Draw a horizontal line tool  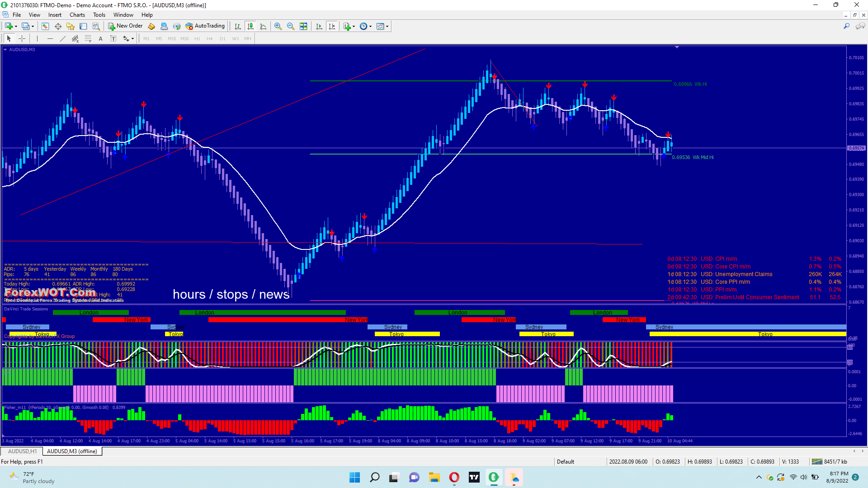pos(50,39)
